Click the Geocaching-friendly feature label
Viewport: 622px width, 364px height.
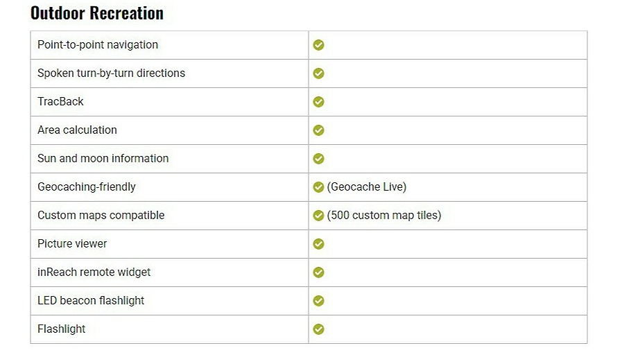(87, 187)
